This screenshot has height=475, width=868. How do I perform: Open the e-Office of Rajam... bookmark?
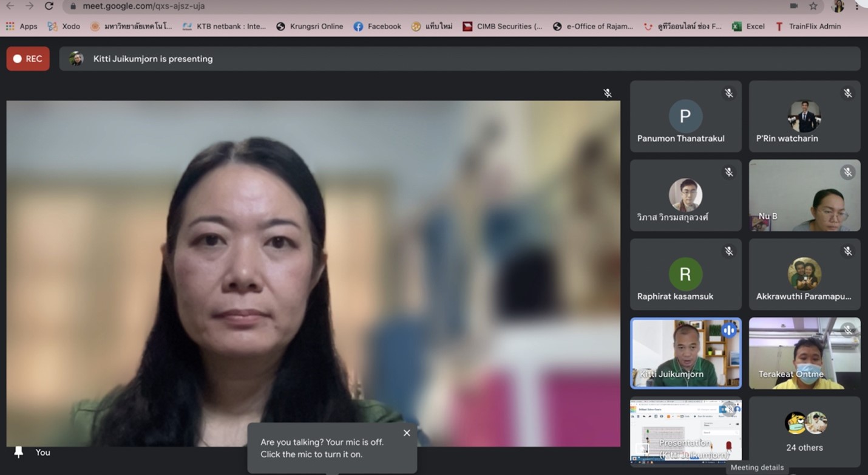[593, 26]
